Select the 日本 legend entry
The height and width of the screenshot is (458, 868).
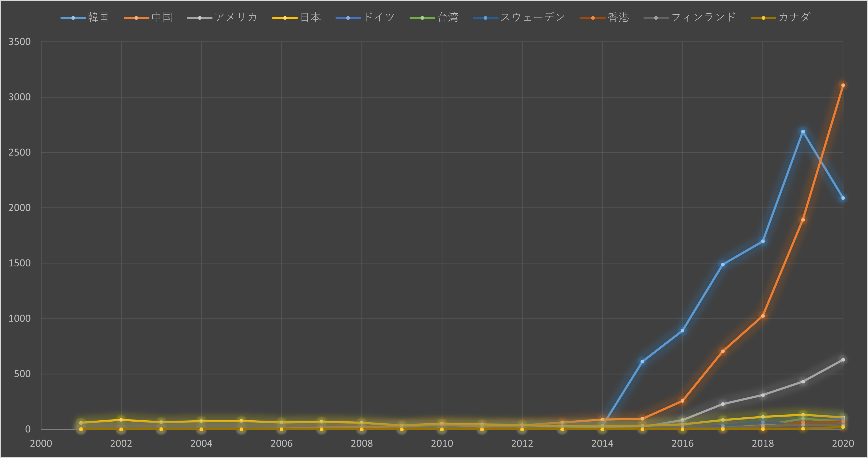[x=310, y=18]
